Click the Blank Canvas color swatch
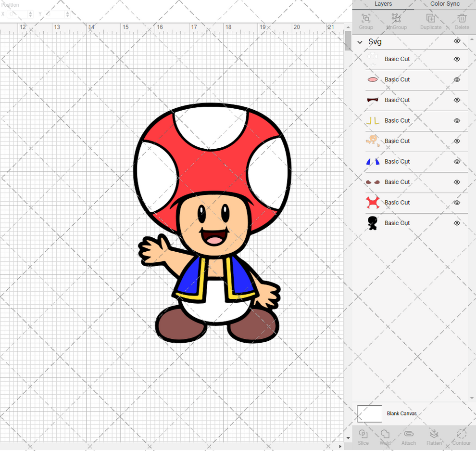 pyautogui.click(x=369, y=413)
